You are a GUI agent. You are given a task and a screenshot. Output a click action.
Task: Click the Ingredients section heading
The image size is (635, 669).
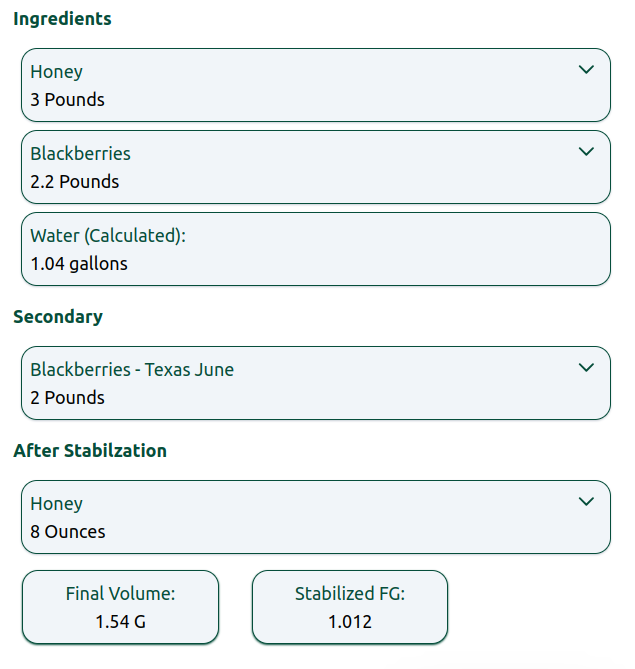[x=62, y=19]
